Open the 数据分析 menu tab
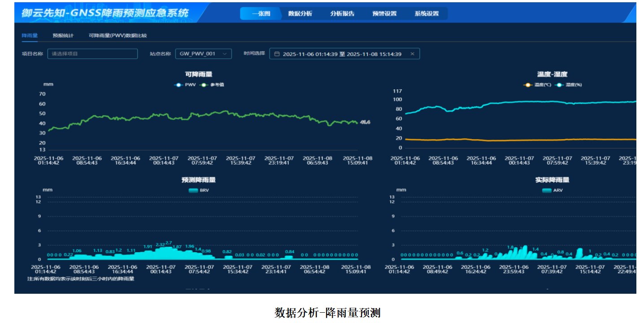Image resolution: width=644 pixels, height=323 pixels. 300,13
